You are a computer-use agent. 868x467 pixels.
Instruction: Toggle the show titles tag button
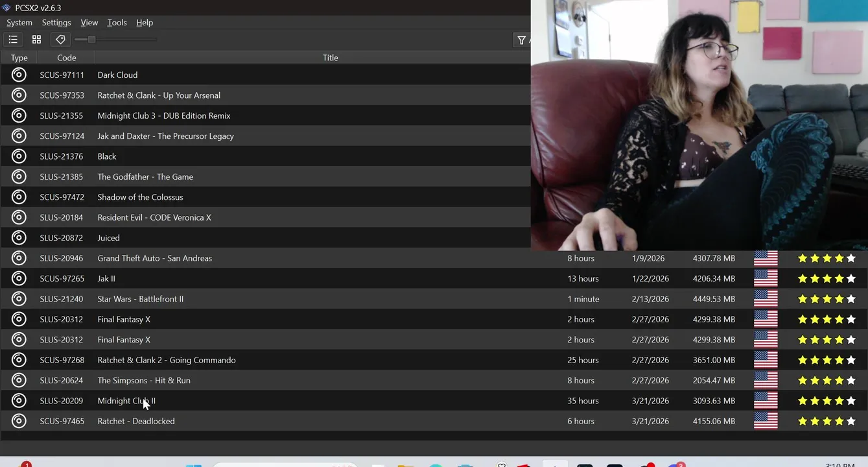click(60, 40)
